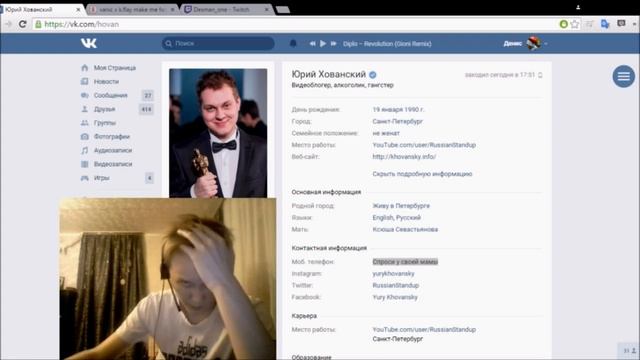
Task: Open YouTube link in the Карьера section
Action: point(424,329)
